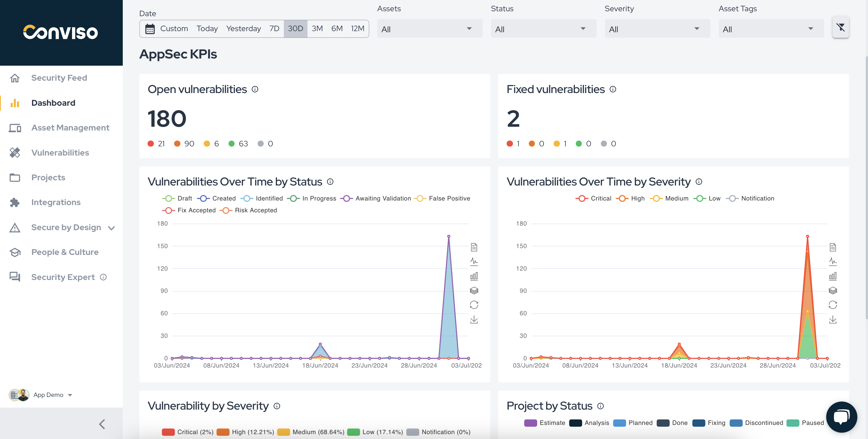Open data view in Status chart toolbox
This screenshot has height=439, width=868.
[474, 247]
